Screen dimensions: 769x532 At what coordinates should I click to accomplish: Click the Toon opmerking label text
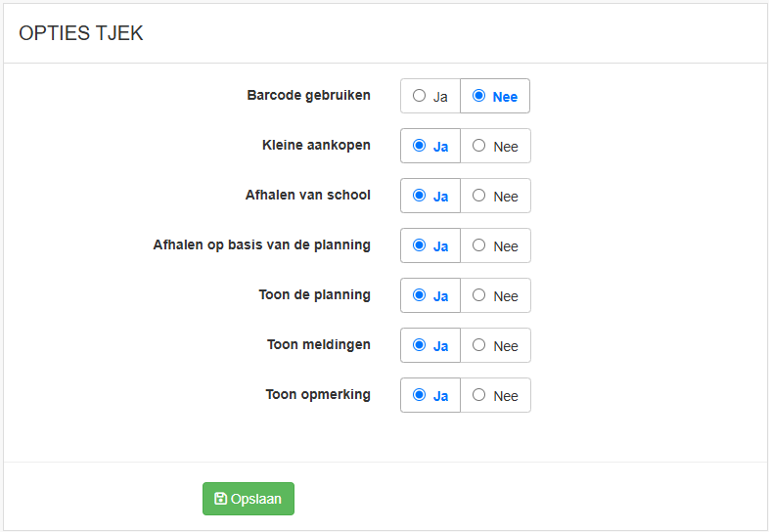tap(318, 395)
